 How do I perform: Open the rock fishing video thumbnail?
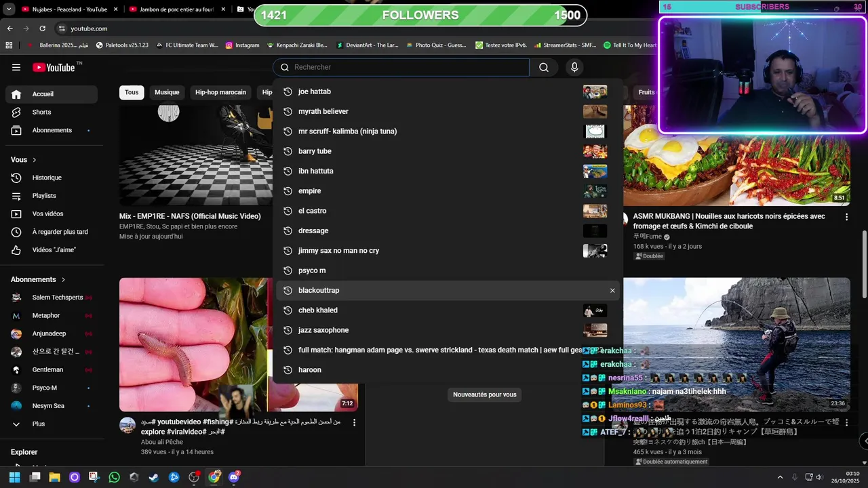coord(736,344)
